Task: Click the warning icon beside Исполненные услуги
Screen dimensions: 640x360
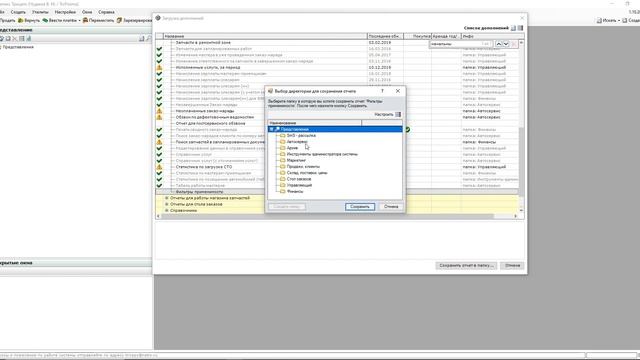Action: (159, 67)
